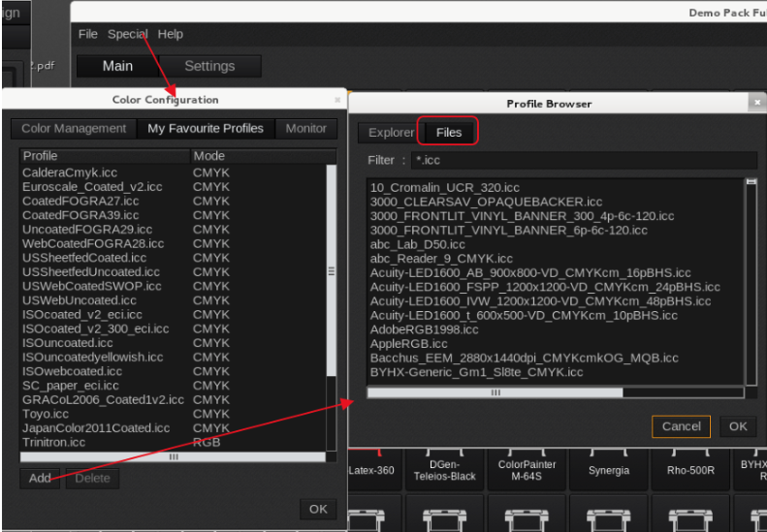Close the Color Configuration dialog

pyautogui.click(x=337, y=100)
